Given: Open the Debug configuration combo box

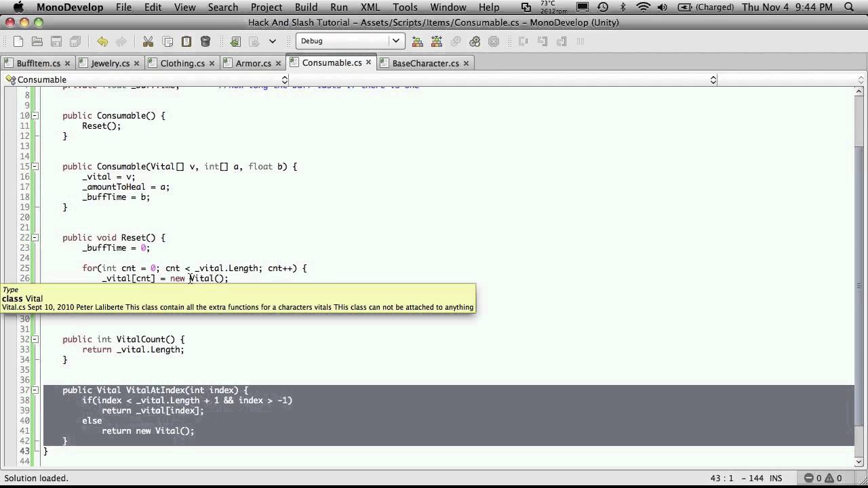Looking at the screenshot, I should click(350, 41).
